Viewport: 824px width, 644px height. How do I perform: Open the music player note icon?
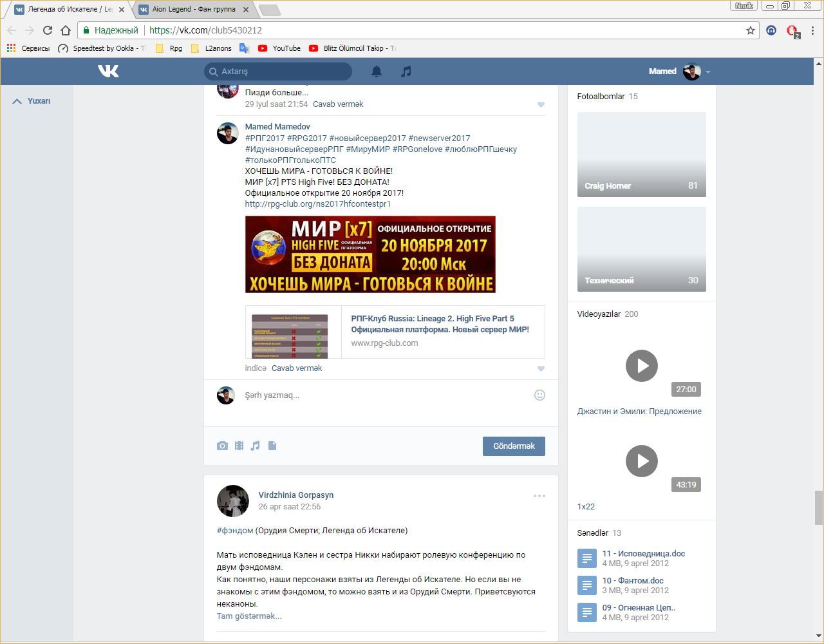tap(406, 71)
